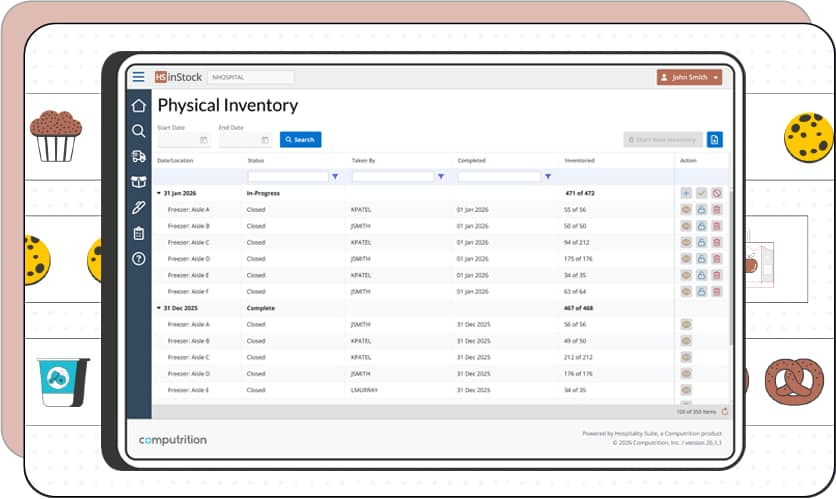Open the John Smith user dropdown

coord(689,77)
